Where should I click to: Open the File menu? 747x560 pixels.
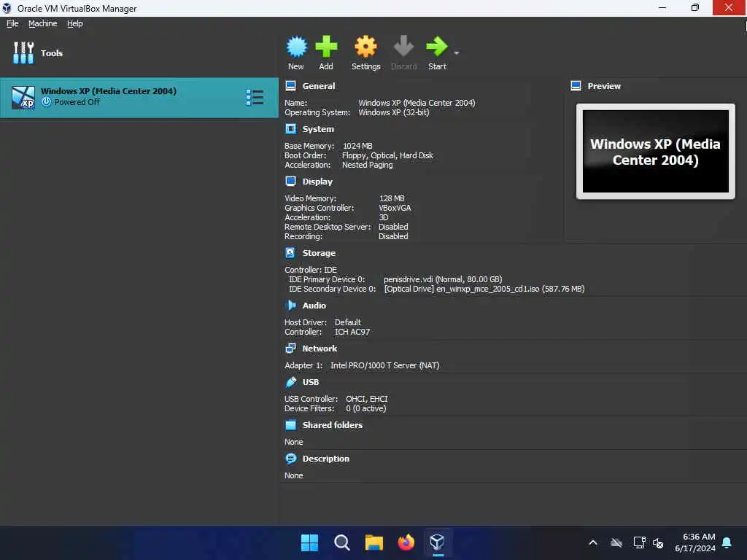[12, 23]
